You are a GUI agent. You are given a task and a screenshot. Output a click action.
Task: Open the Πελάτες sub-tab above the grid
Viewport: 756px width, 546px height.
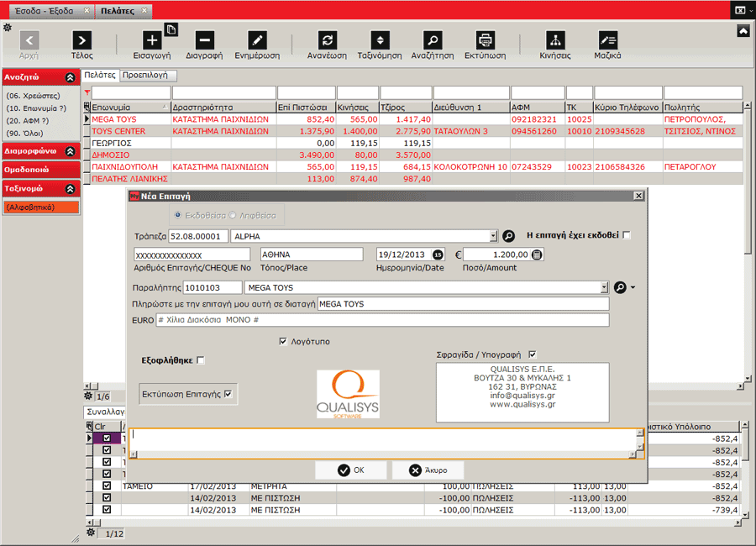(x=100, y=76)
